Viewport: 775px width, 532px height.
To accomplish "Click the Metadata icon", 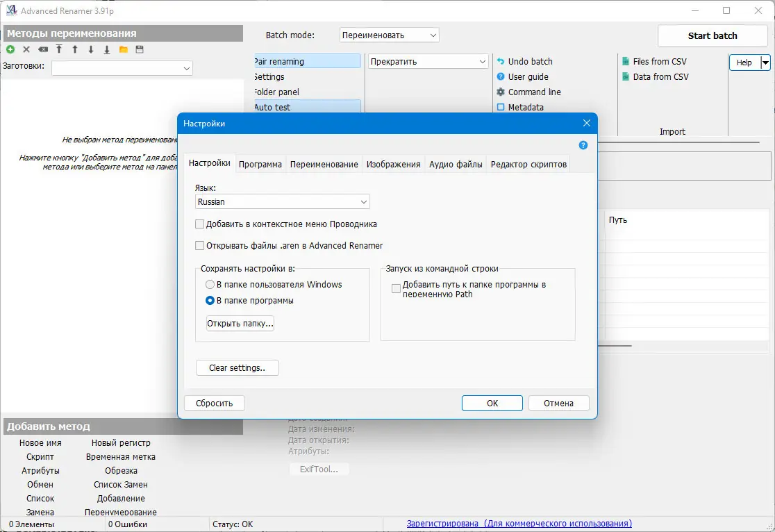I will click(x=501, y=107).
